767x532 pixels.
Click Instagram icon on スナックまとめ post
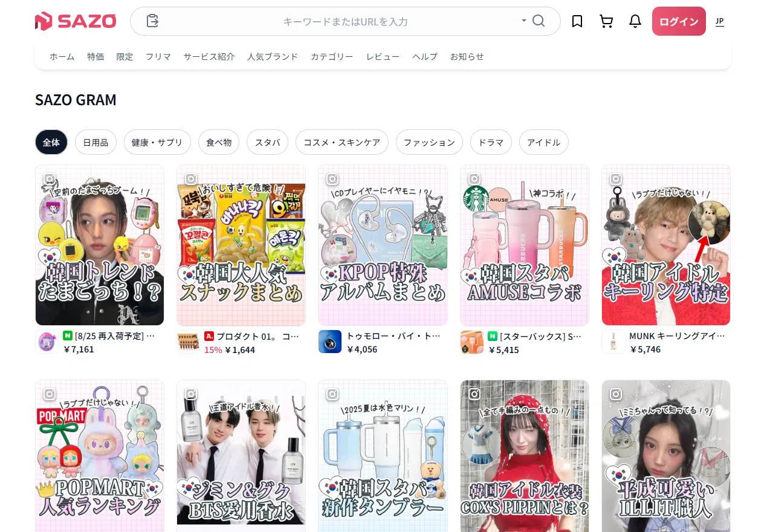click(x=191, y=179)
